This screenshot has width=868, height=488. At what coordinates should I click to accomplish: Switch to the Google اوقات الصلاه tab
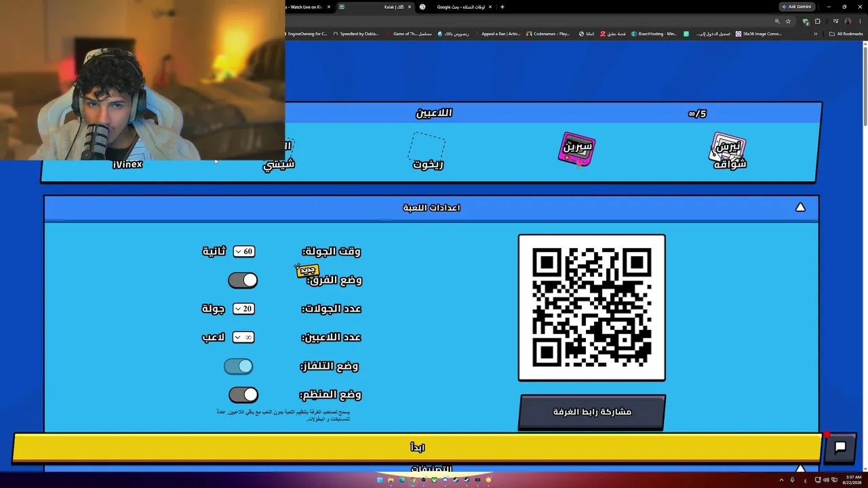point(456,7)
